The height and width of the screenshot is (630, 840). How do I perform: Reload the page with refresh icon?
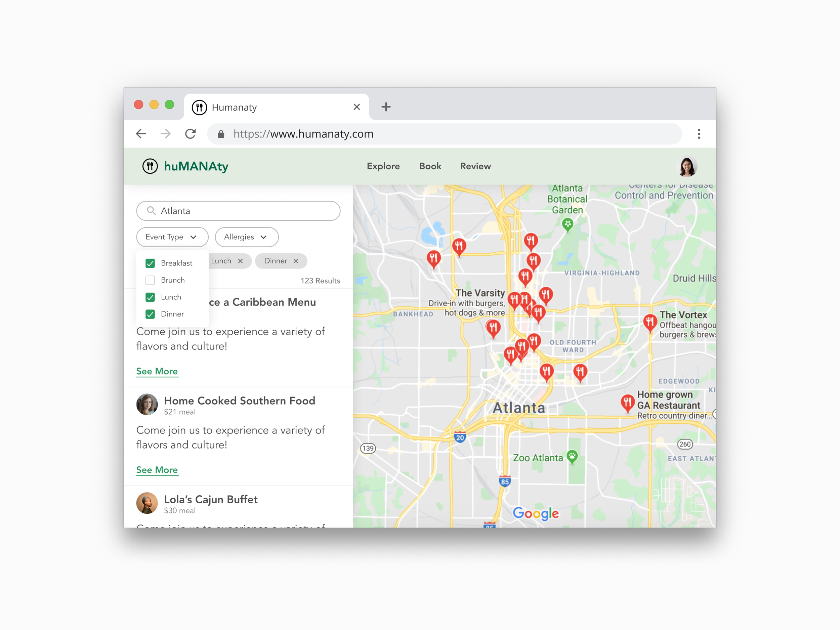(190, 134)
